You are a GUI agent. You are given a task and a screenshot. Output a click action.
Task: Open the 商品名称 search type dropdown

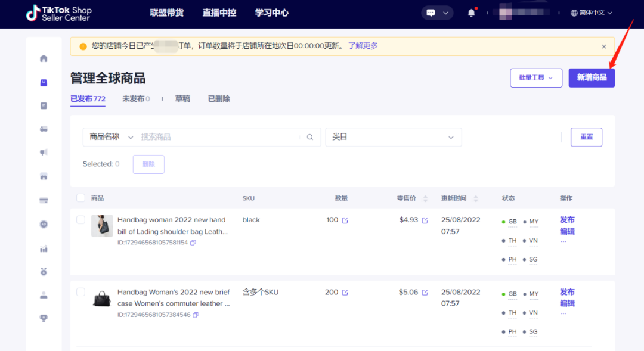point(112,137)
